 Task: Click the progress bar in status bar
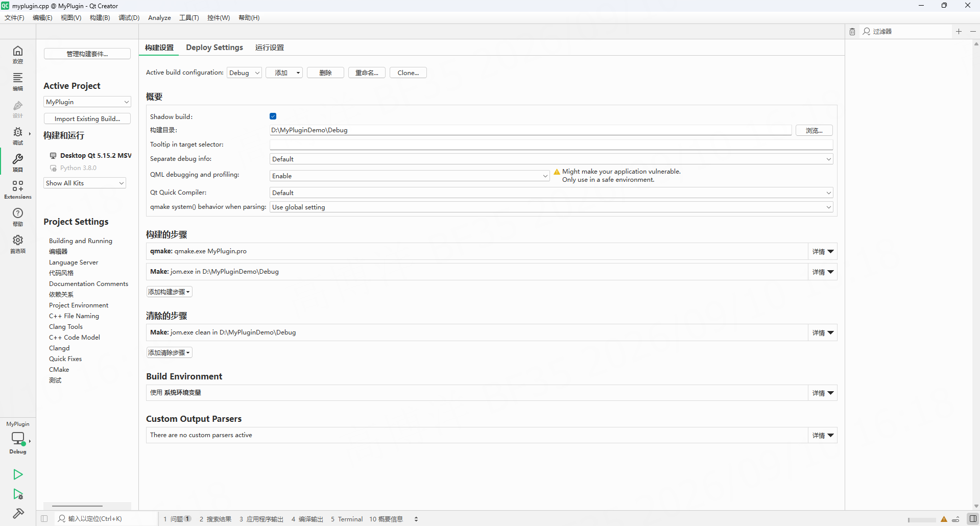coord(922,520)
